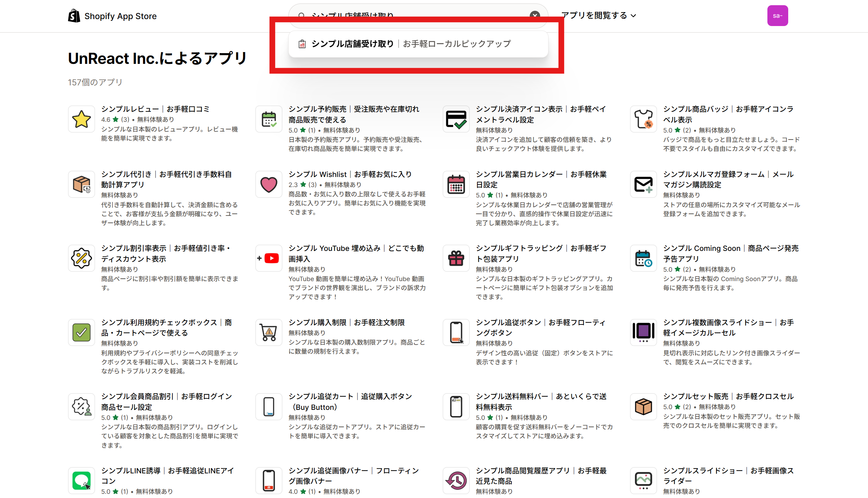
Task: Open the シンプル代引き app title link
Action: [167, 179]
